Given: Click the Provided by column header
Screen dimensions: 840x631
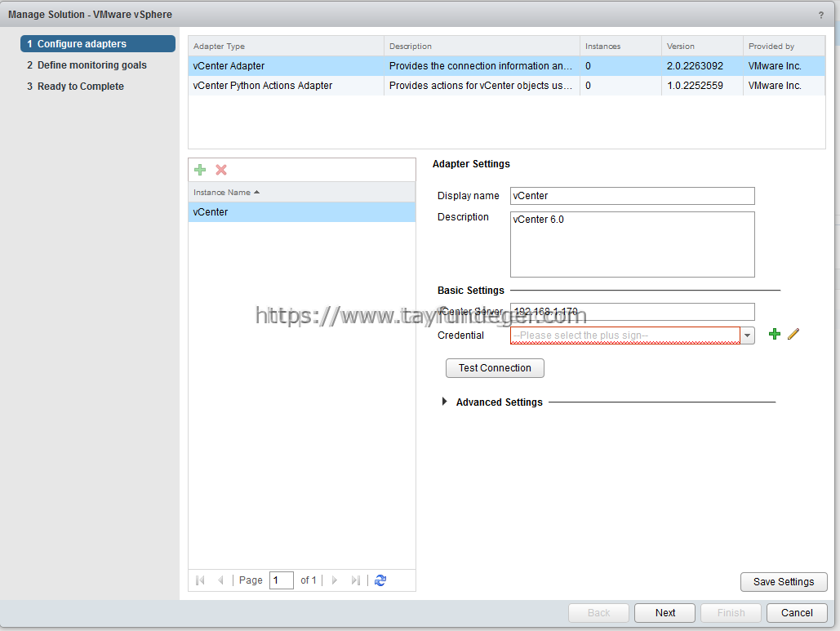Looking at the screenshot, I should 784,46.
